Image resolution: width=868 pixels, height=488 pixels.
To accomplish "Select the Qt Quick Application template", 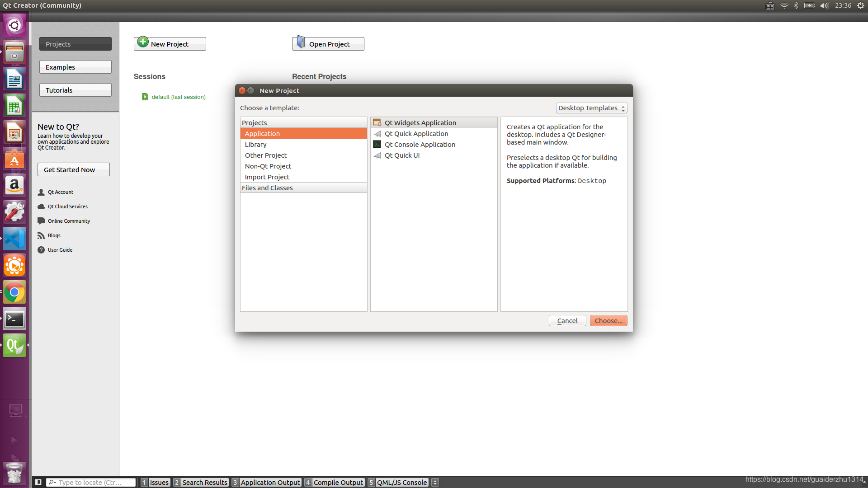I will pos(434,133).
